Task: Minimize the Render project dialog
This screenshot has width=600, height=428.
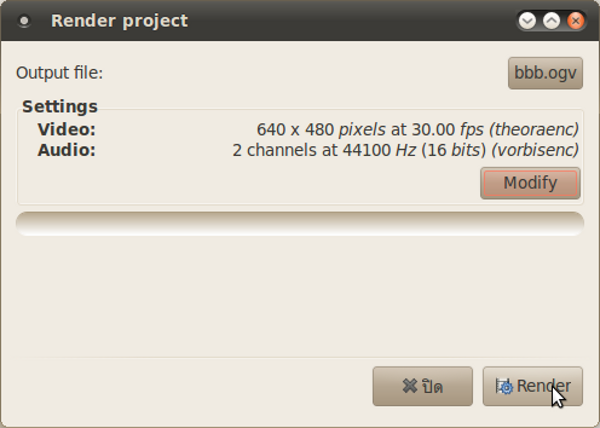Action: click(x=527, y=21)
